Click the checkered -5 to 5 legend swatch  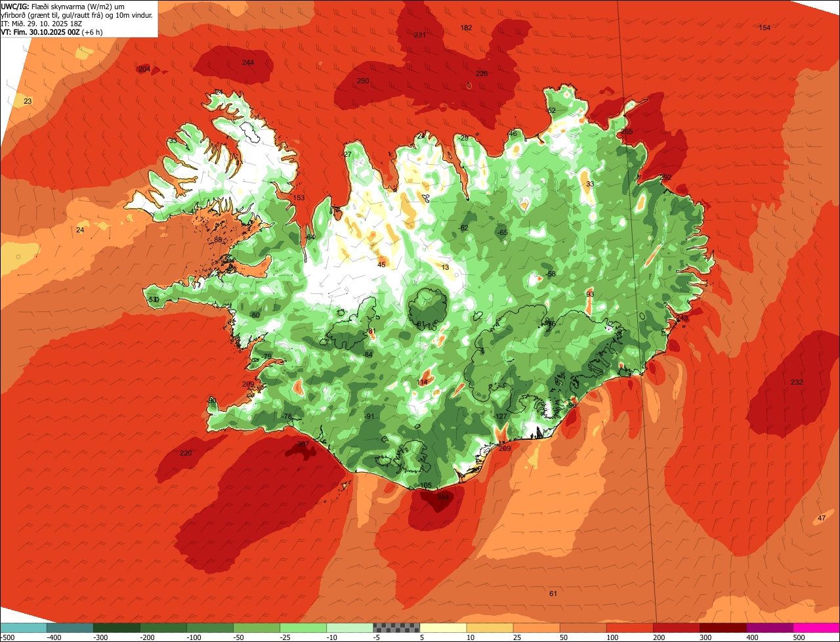coord(396,628)
